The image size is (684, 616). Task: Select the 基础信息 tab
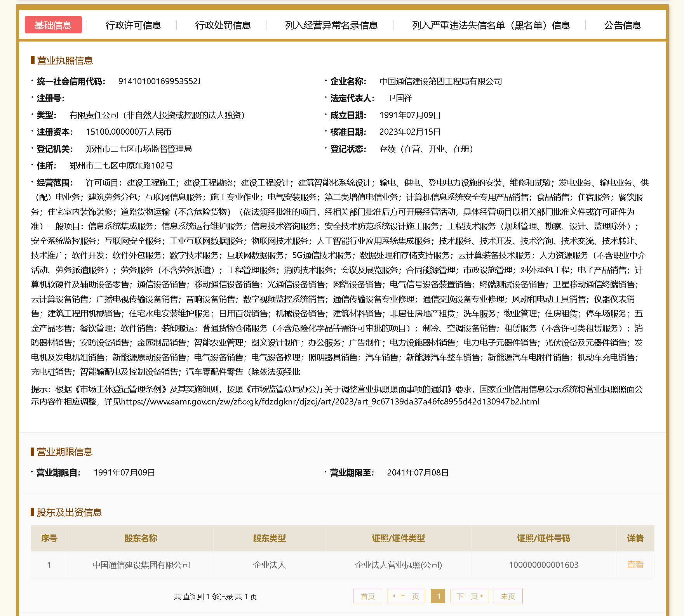pos(53,25)
